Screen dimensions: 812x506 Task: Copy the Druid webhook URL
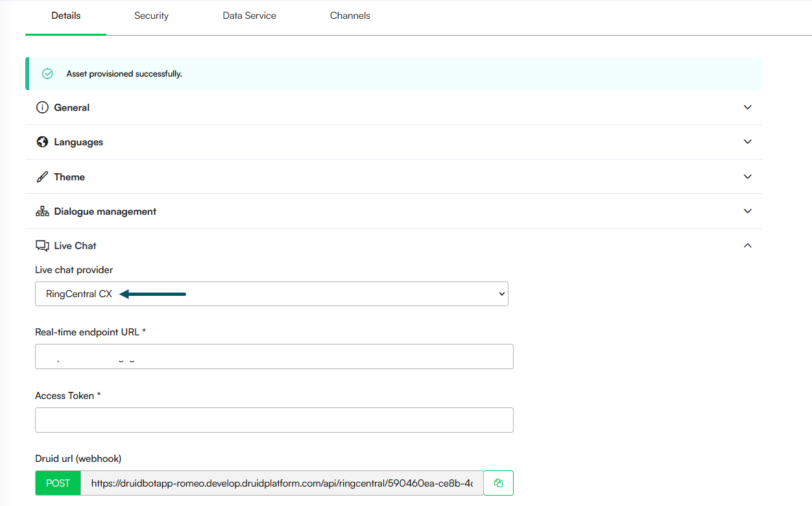(x=498, y=483)
